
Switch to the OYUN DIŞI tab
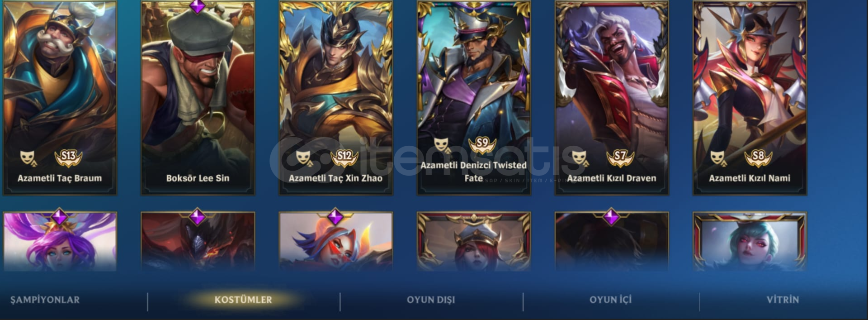[x=431, y=300]
